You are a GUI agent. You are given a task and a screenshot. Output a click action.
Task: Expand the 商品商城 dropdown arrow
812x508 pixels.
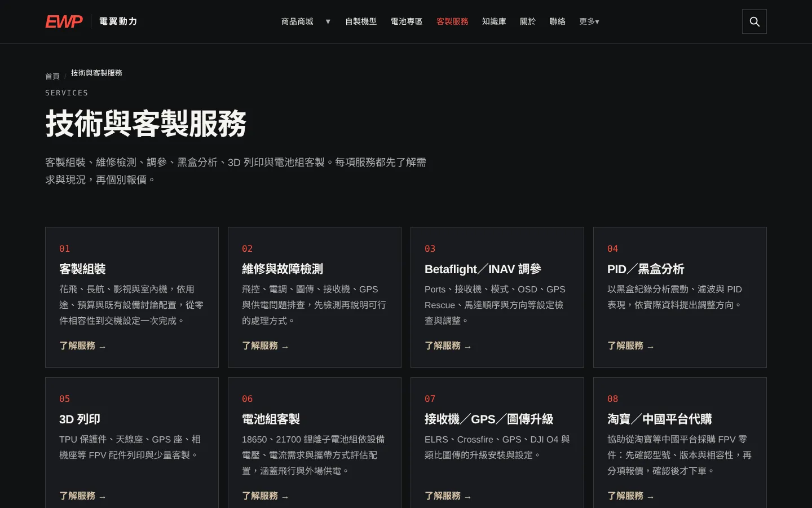click(x=328, y=21)
